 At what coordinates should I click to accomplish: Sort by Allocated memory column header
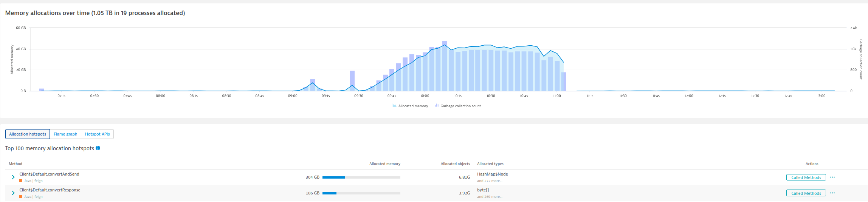click(x=384, y=164)
